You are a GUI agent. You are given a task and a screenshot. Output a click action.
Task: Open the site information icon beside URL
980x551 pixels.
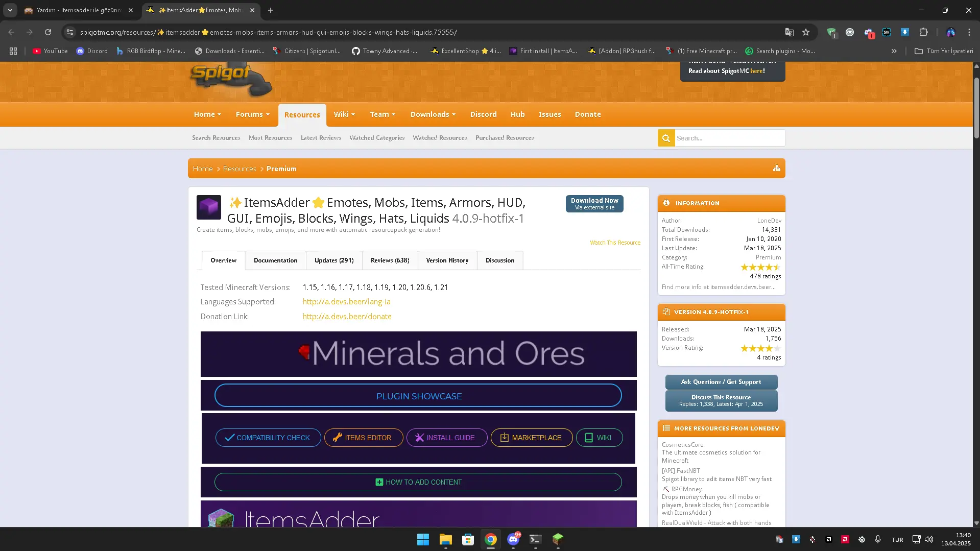[70, 32]
